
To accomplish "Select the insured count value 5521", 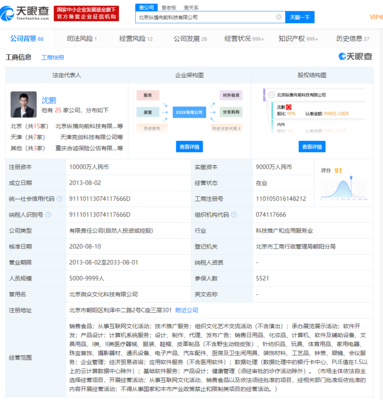I will point(262,278).
